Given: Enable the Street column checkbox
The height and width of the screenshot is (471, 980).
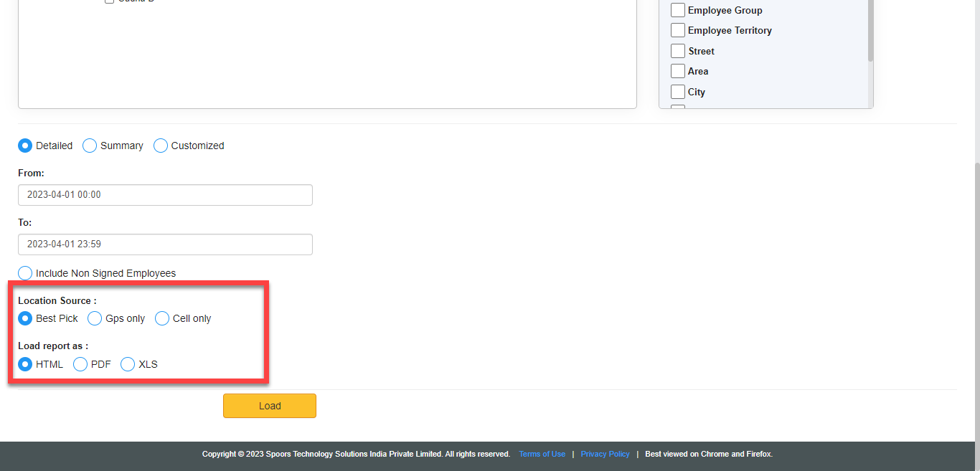Looking at the screenshot, I should click(677, 51).
